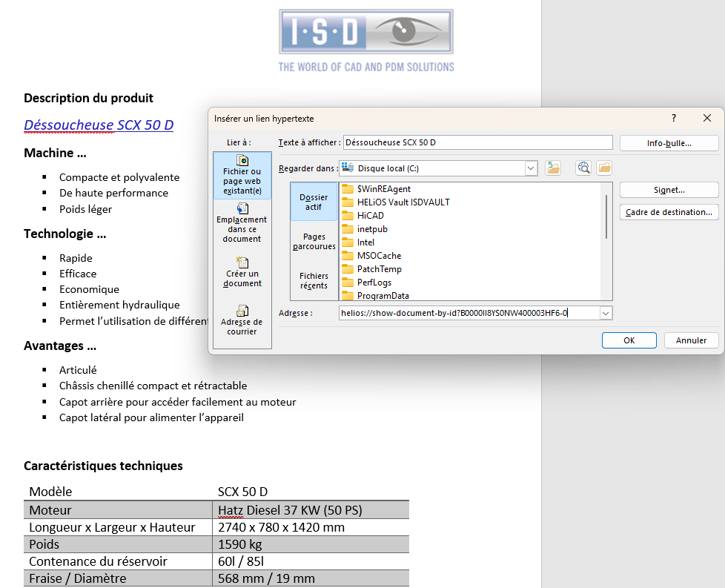Close the Insérer un lien hypertexte dialog

point(707,119)
